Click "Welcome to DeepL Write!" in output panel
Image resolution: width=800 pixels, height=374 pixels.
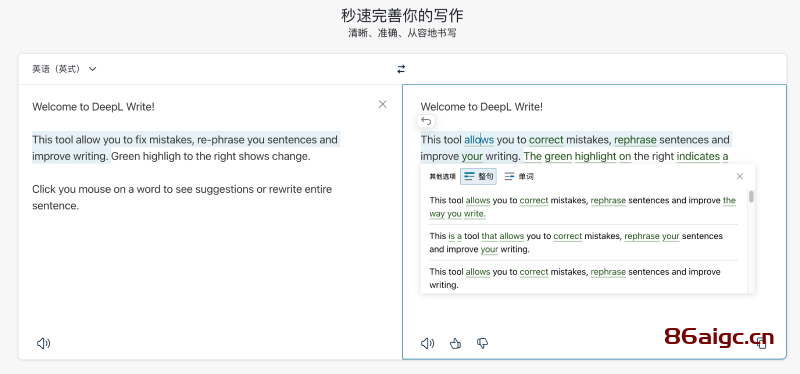click(482, 107)
